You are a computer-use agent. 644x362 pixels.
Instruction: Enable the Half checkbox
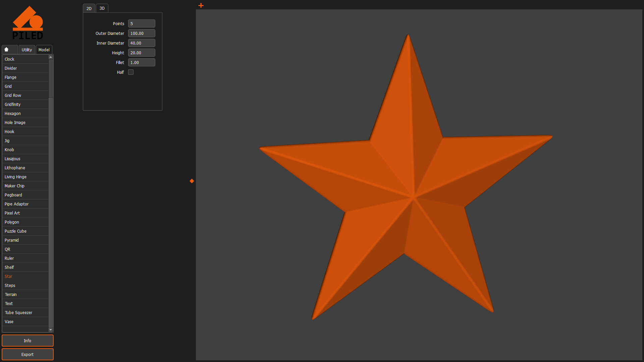131,72
